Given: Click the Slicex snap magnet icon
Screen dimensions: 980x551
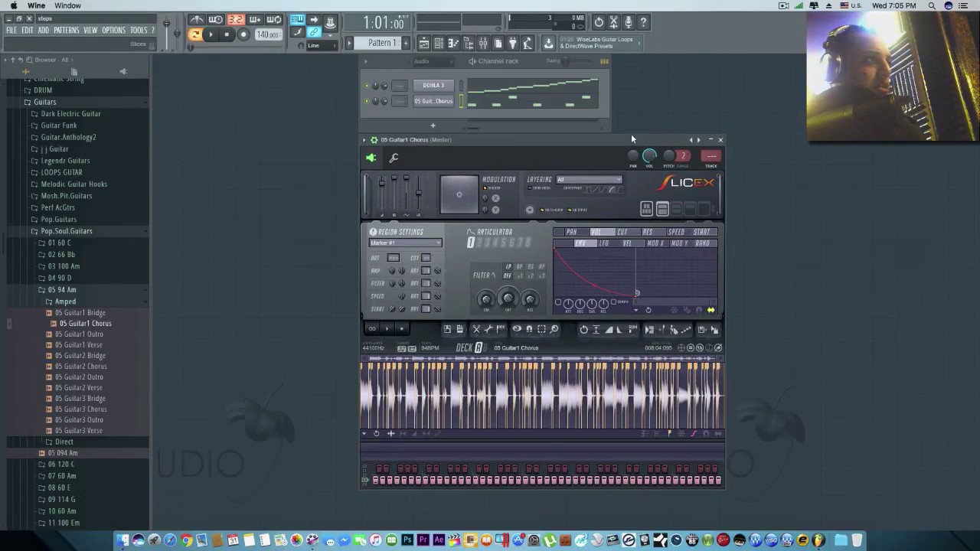Looking at the screenshot, I should point(529,329).
